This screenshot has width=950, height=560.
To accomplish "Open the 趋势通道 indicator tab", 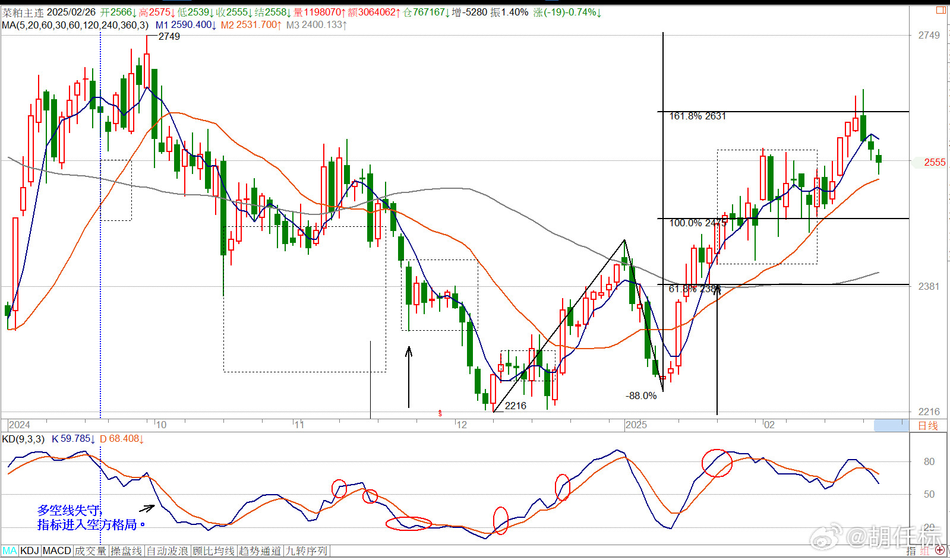I will tap(260, 551).
